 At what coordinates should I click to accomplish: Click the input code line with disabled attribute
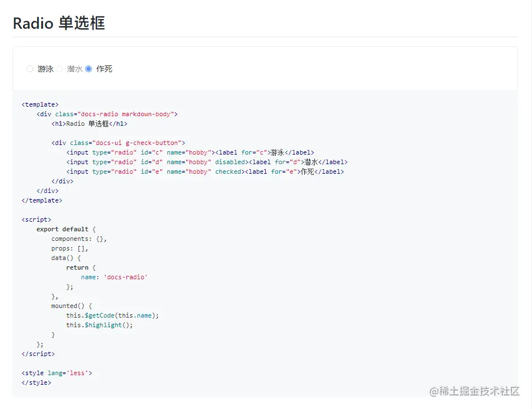pyautogui.click(x=207, y=162)
